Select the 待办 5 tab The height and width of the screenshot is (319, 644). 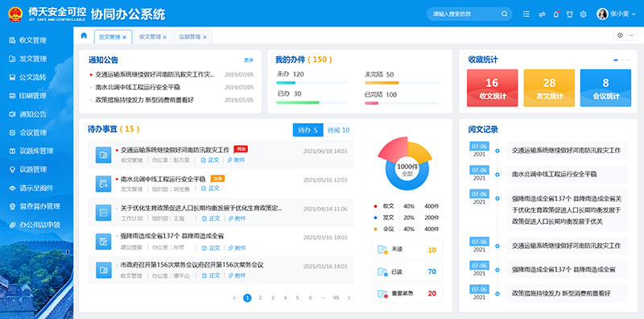pyautogui.click(x=308, y=130)
